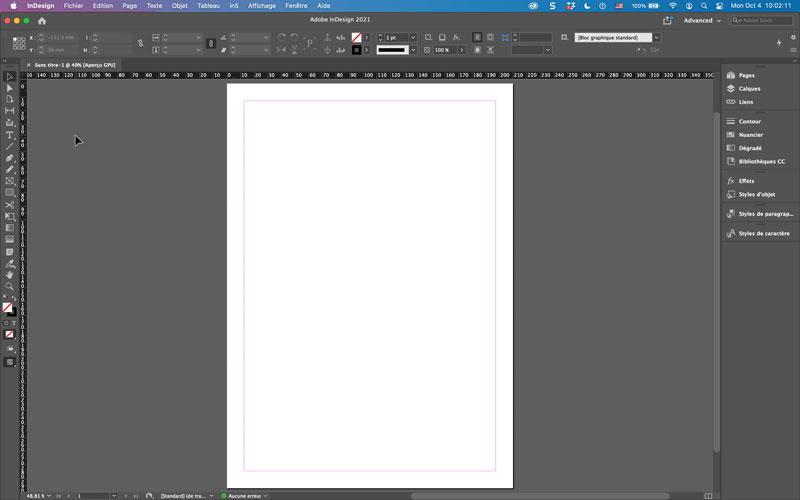
Task: Open the Edition menu
Action: click(x=103, y=6)
